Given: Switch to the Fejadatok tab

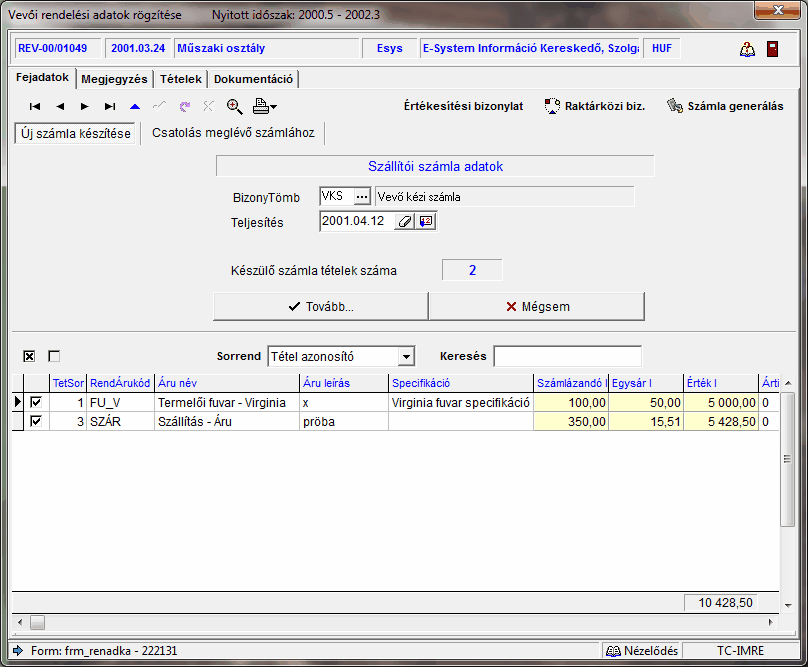Looking at the screenshot, I should coord(42,77).
